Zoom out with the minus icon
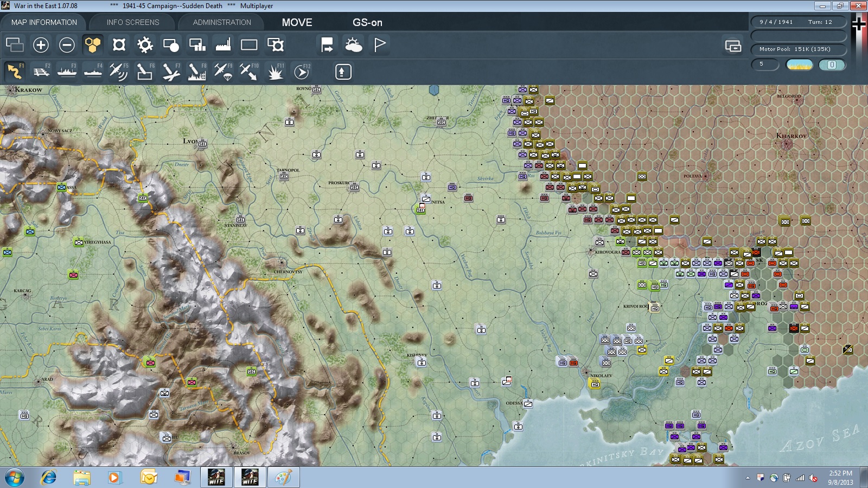Viewport: 868px width, 488px height. [x=67, y=44]
